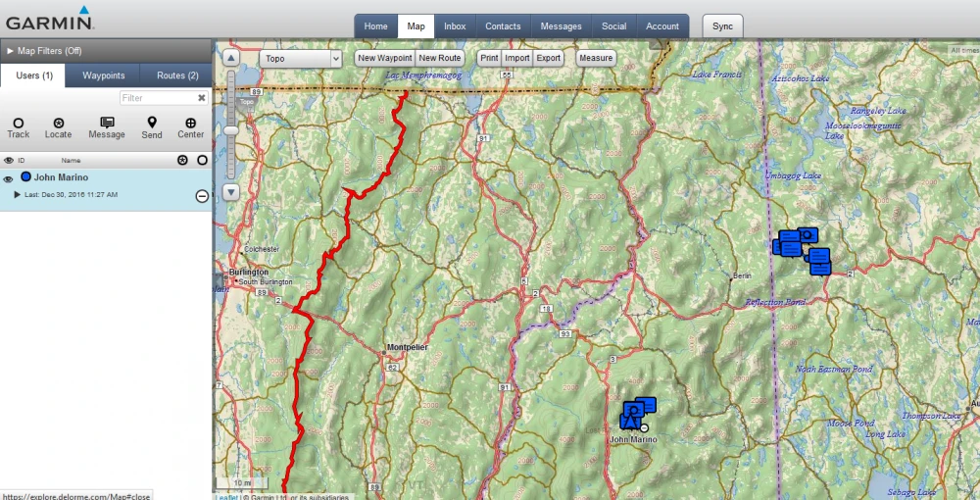This screenshot has height=500, width=980.
Task: Expand John Marino's last update details
Action: (17, 195)
